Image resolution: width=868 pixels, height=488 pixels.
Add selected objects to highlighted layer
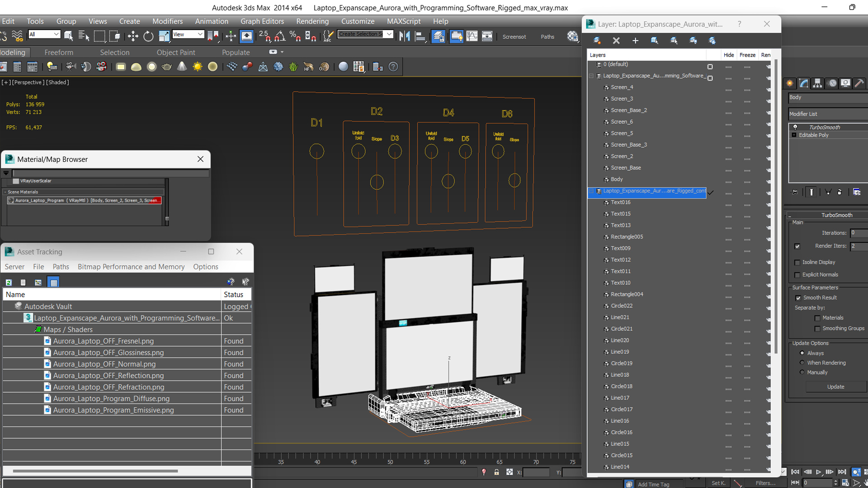635,41
